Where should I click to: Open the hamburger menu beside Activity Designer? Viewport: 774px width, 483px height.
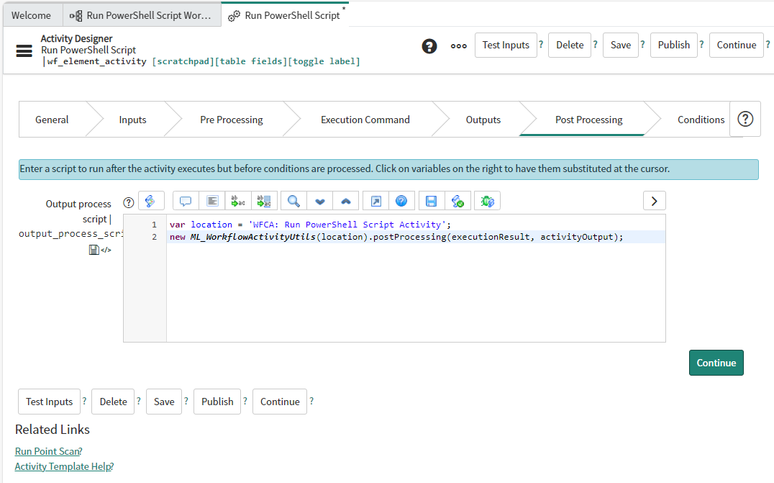tap(24, 50)
